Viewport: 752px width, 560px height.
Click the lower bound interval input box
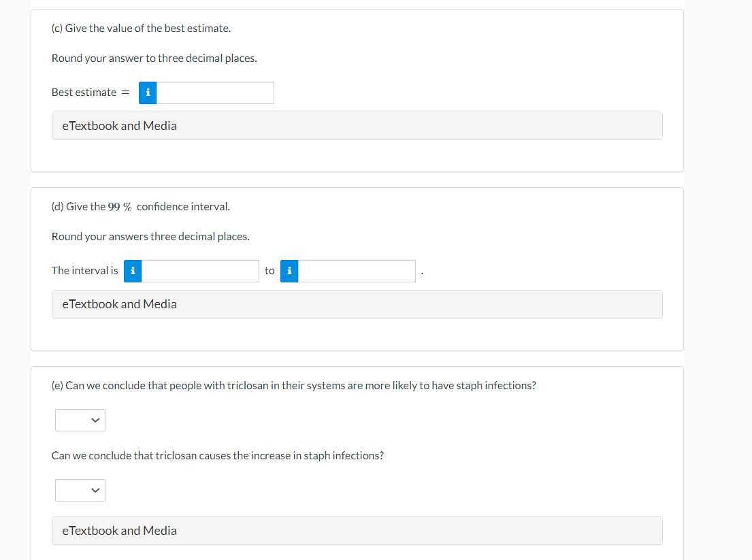(200, 271)
